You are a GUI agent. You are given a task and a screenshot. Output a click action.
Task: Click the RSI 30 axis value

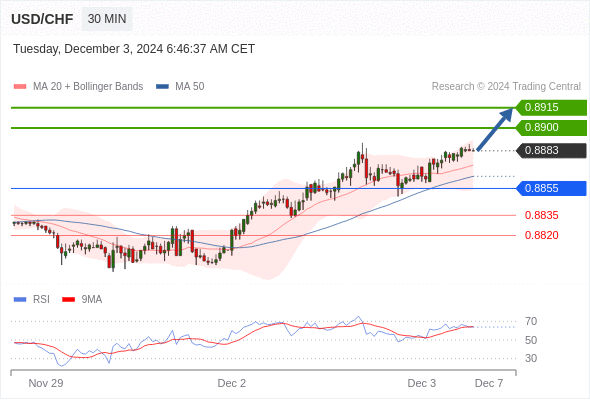tap(531, 358)
